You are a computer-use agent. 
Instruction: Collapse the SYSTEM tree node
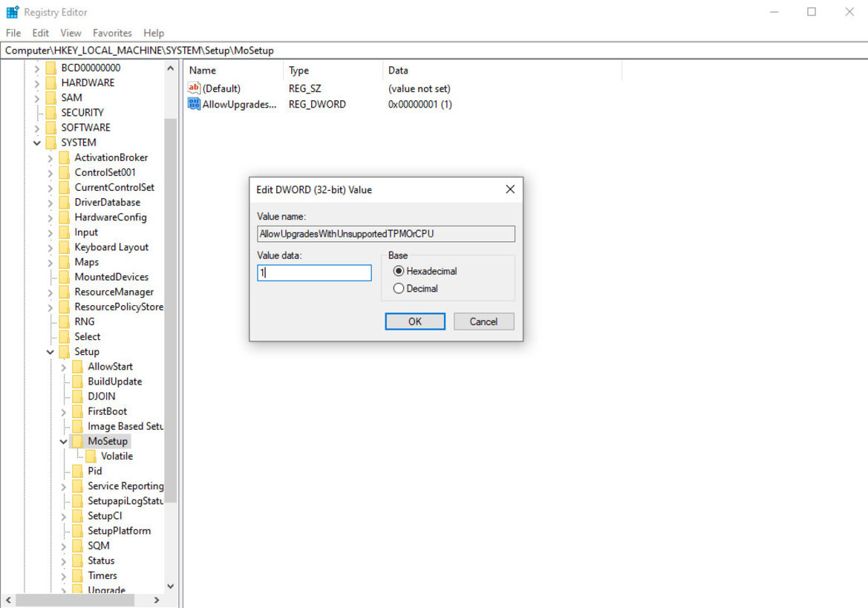click(36, 142)
